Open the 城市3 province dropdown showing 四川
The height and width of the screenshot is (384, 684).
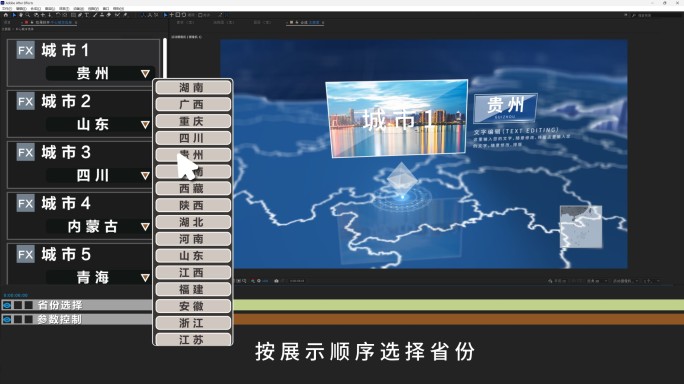click(100, 175)
